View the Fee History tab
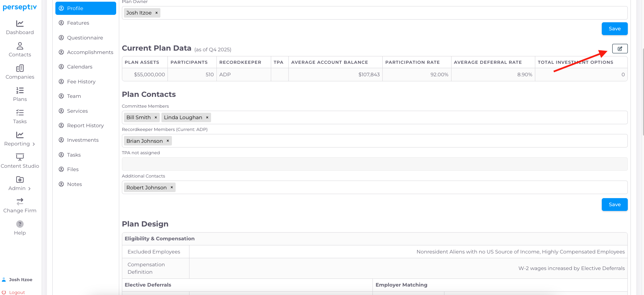Screen dimensions: 644x295 click(x=86, y=81)
